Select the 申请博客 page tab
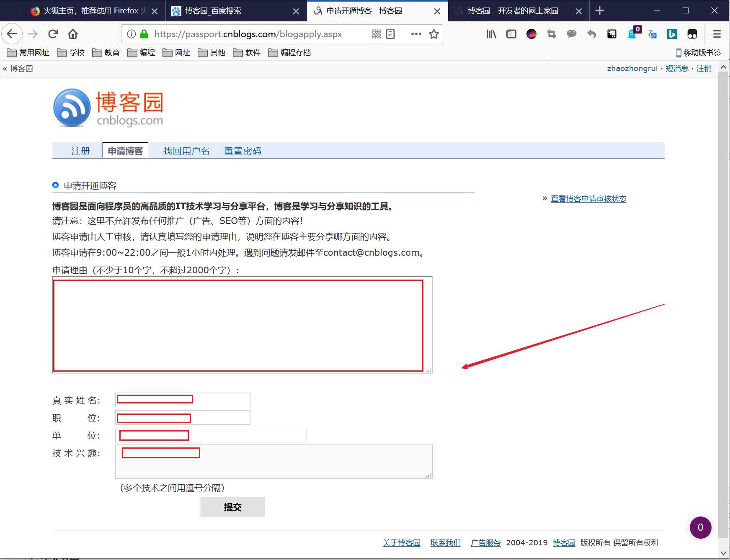The height and width of the screenshot is (560, 730). [125, 151]
